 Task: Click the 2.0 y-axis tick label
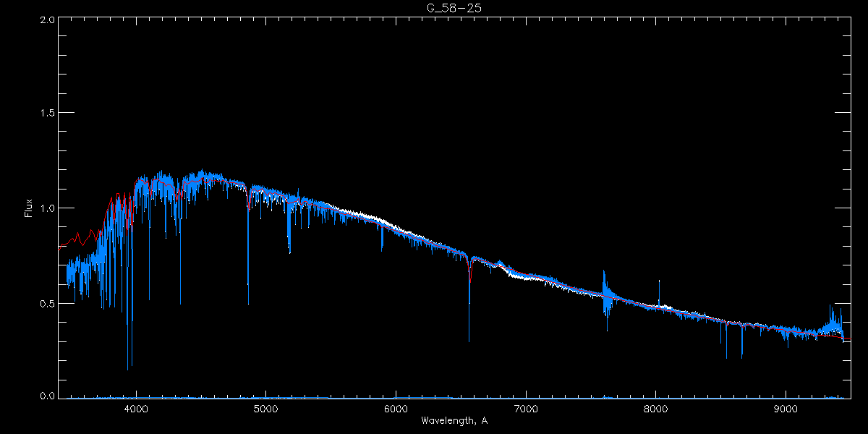pyautogui.click(x=45, y=20)
